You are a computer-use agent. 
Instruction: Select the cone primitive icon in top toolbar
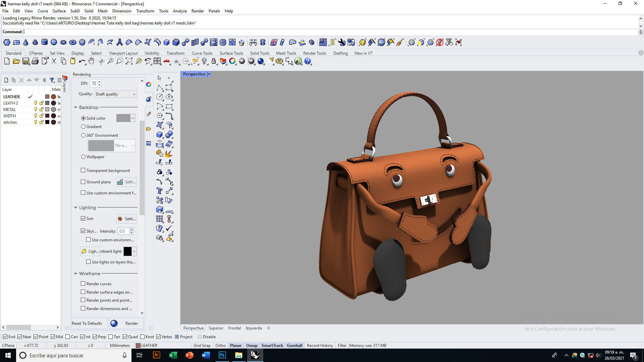[x=25, y=43]
